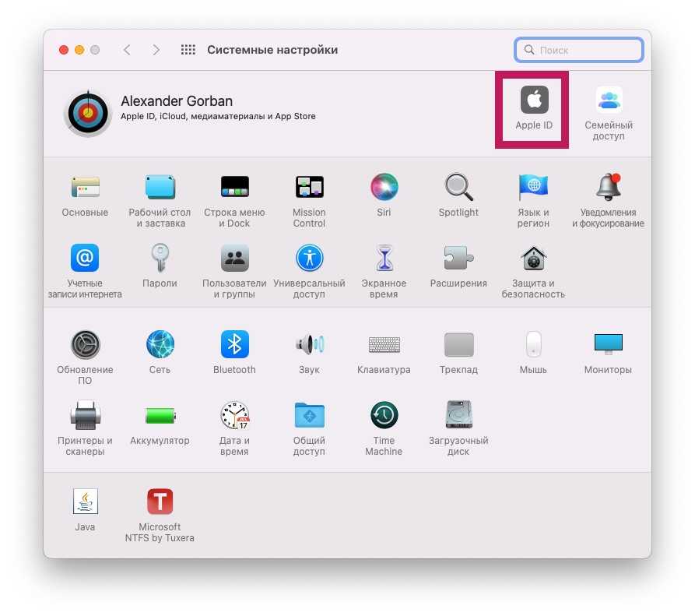Click the Alexander Gorban profile picture

pos(87,113)
